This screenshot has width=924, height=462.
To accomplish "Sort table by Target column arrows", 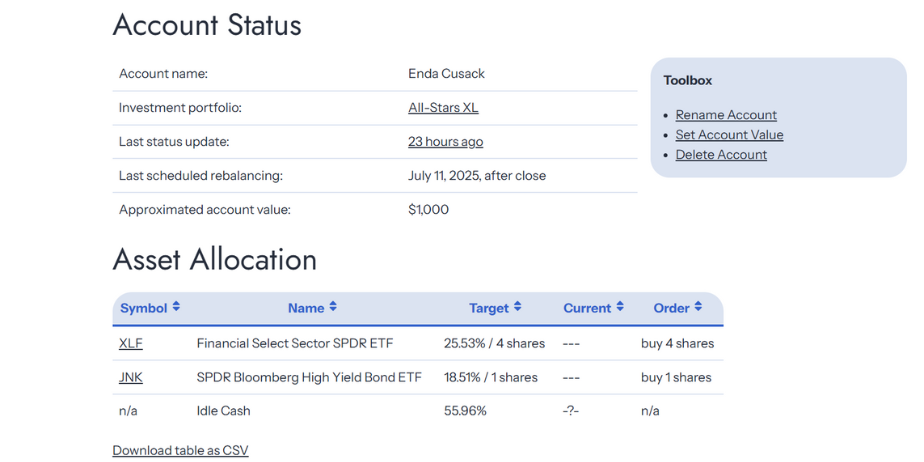I will pyautogui.click(x=517, y=307).
